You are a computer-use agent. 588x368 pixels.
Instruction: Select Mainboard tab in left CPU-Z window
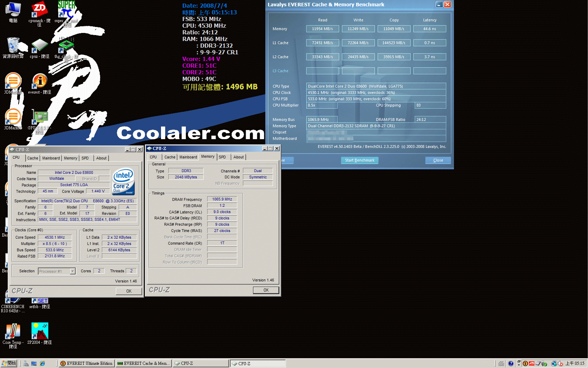[51, 158]
